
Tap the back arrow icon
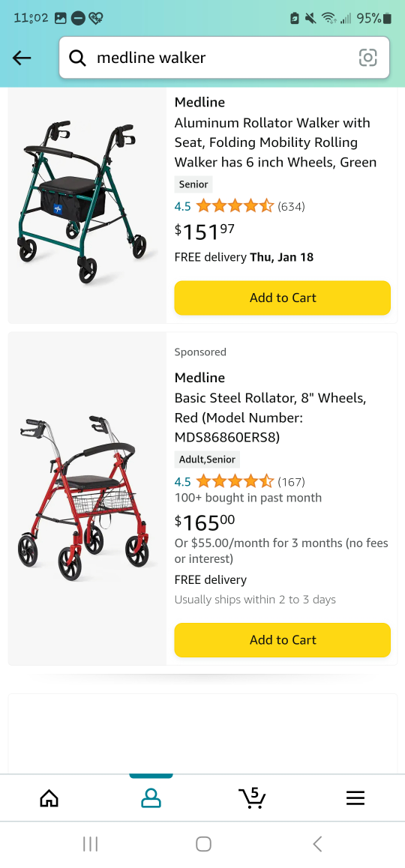(x=22, y=58)
